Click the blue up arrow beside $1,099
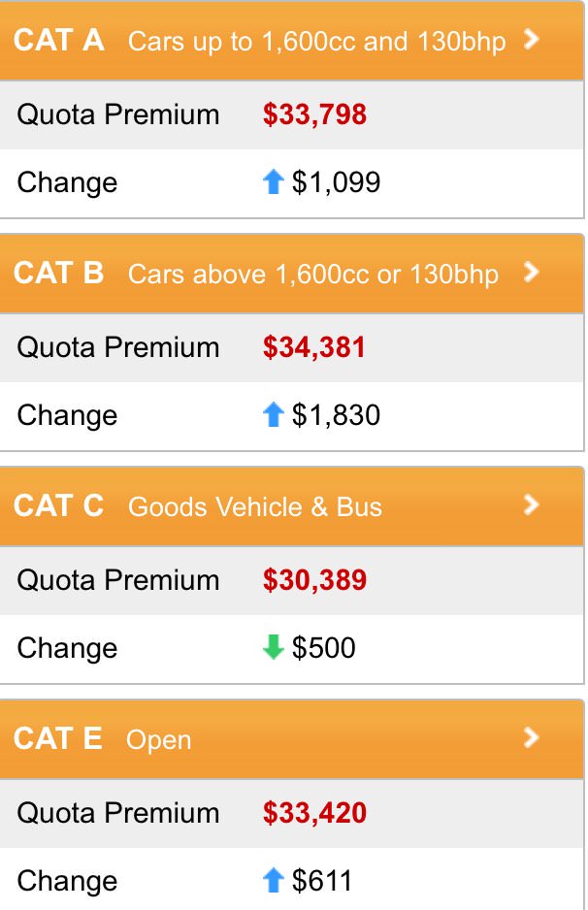588x910 pixels. (274, 182)
